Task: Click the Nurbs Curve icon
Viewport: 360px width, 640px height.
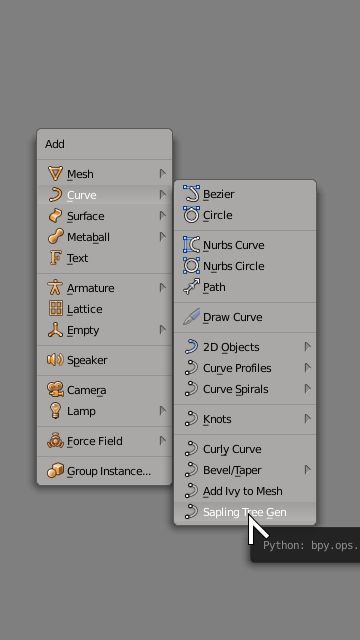Action: (x=191, y=245)
